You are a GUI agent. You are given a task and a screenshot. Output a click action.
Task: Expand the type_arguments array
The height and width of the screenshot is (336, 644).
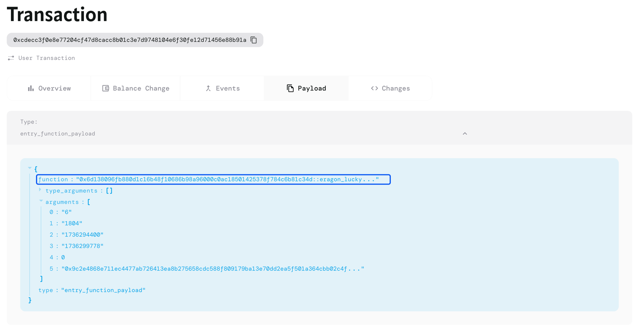click(x=40, y=189)
